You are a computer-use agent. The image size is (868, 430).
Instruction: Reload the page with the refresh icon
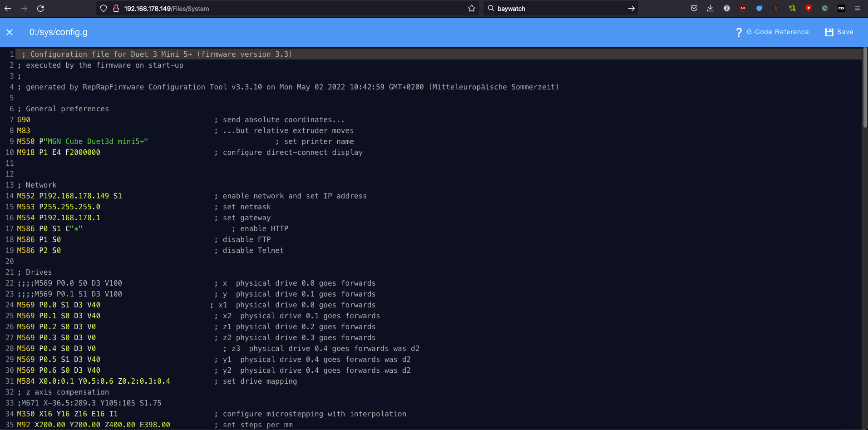(40, 9)
